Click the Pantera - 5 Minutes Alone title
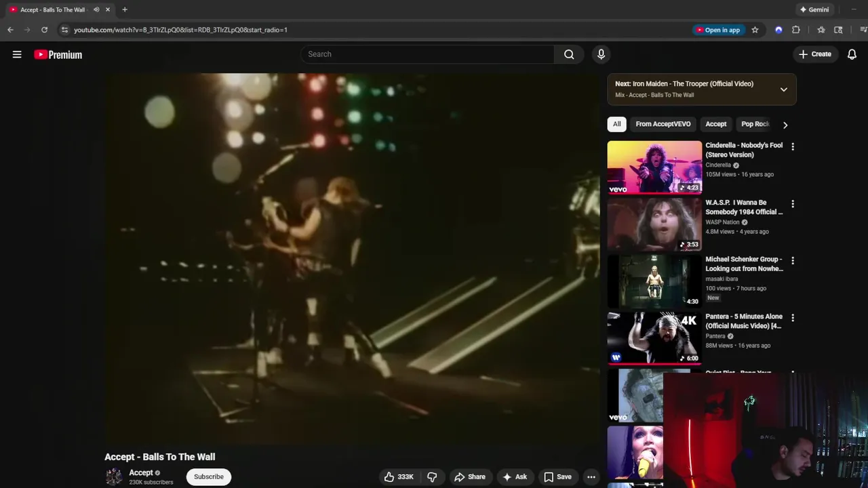This screenshot has width=868, height=488. (x=743, y=321)
